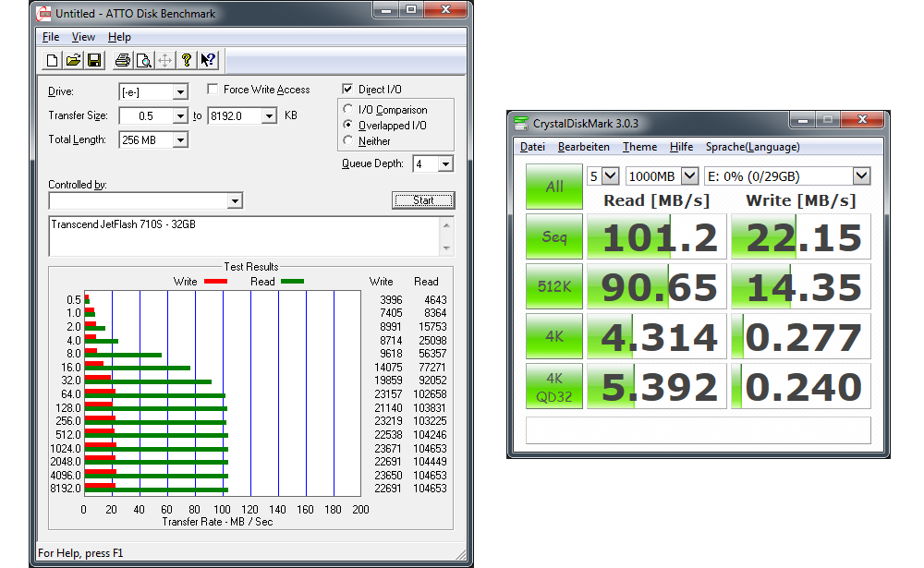Click the Seq write result 22.15
924x568 pixels.
tap(801, 236)
